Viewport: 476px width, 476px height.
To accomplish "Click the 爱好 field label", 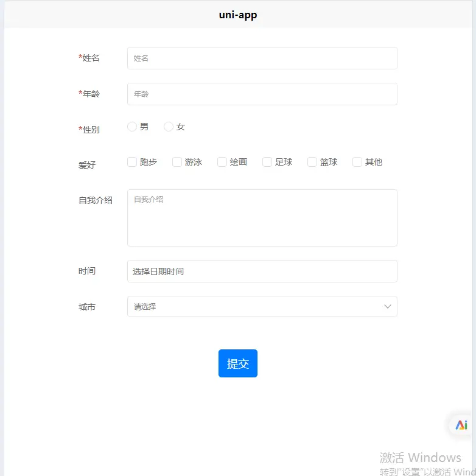I will (x=87, y=165).
